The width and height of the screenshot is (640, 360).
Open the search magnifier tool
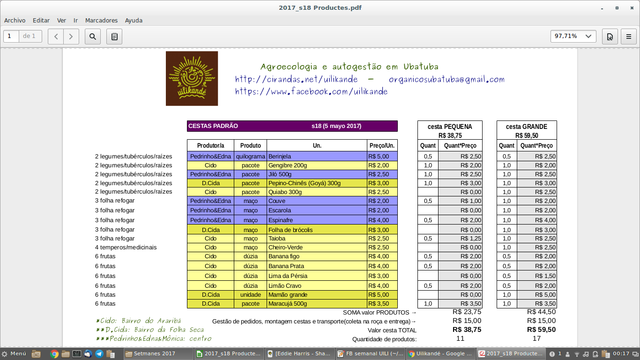point(93,36)
